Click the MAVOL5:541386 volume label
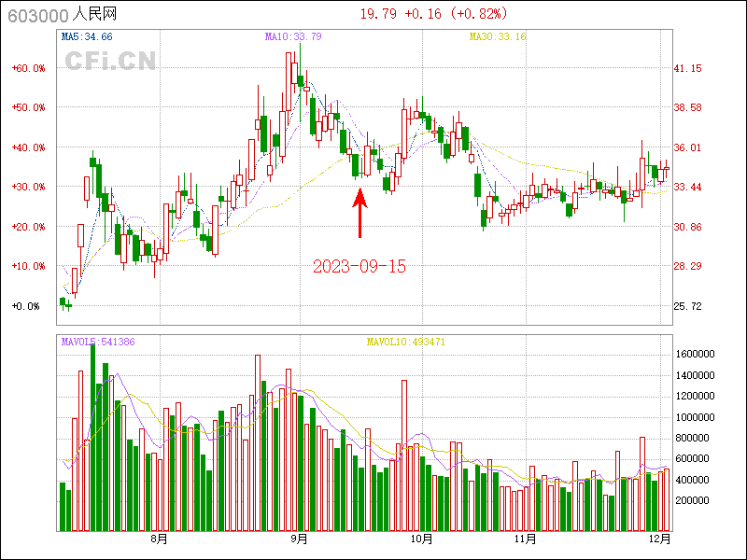Image resolution: width=747 pixels, height=560 pixels. (98, 342)
